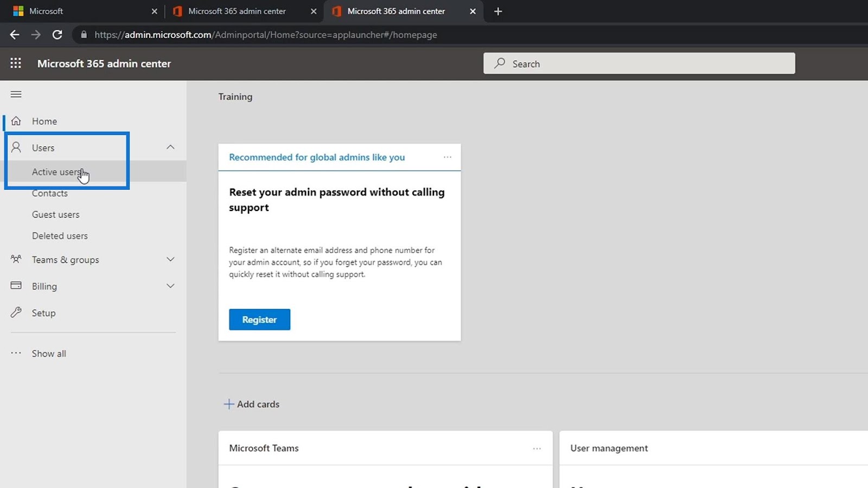The image size is (868, 488).
Task: Select the active Microsoft 365 admin center tab
Action: (403, 11)
